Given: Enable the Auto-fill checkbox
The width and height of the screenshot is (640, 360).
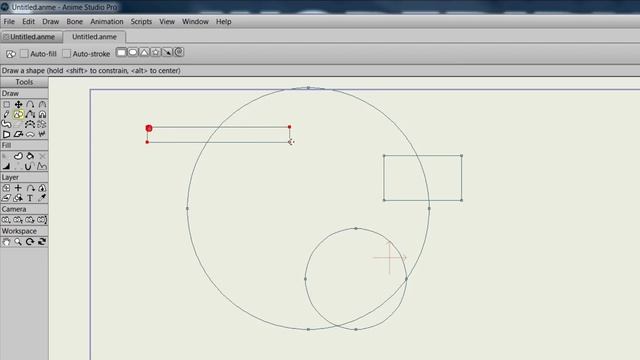Looking at the screenshot, I should 24,53.
